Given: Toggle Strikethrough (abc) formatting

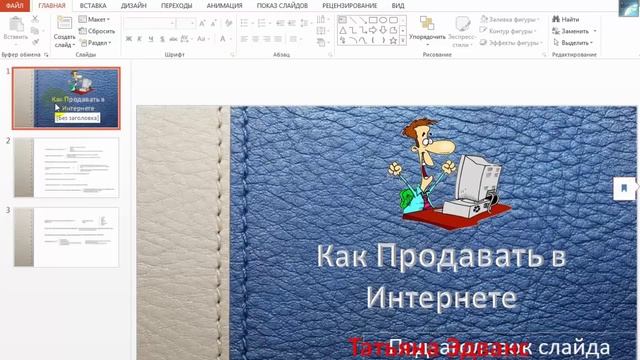Looking at the screenshot, I should (x=173, y=39).
